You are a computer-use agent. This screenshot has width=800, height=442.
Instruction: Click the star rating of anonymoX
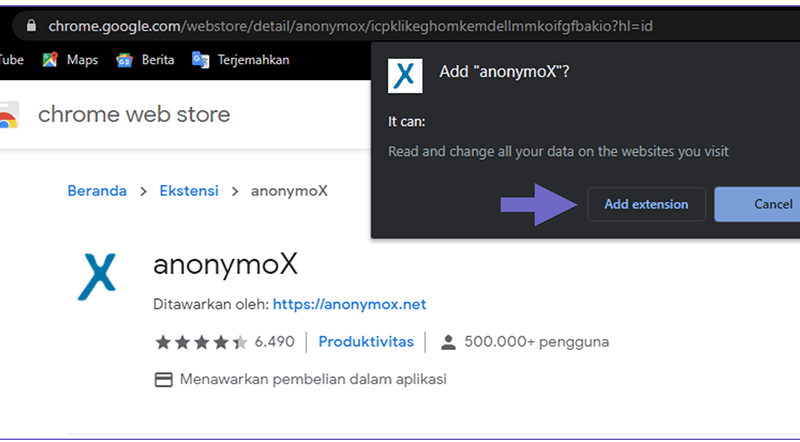click(202, 342)
